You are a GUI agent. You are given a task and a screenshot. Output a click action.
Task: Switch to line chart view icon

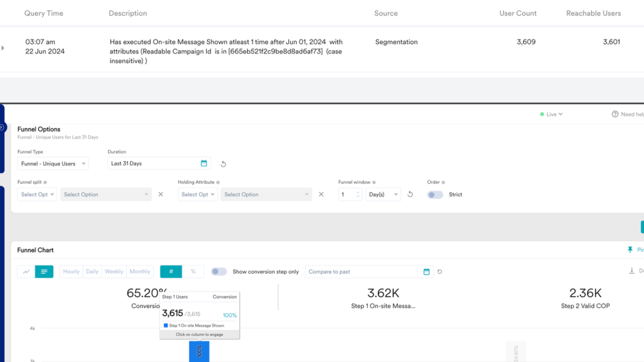click(x=26, y=271)
